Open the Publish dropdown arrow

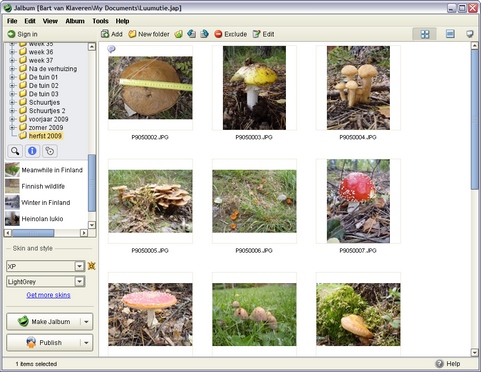click(x=86, y=343)
